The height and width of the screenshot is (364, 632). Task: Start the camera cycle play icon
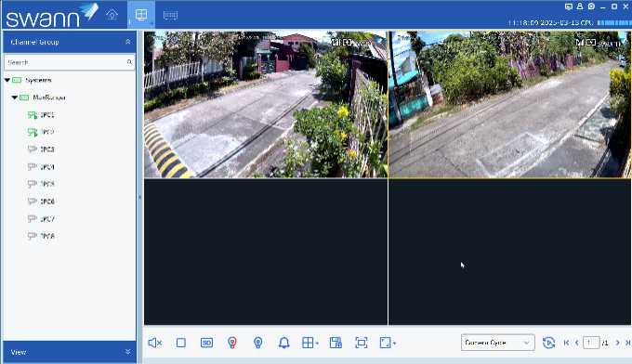click(x=548, y=343)
